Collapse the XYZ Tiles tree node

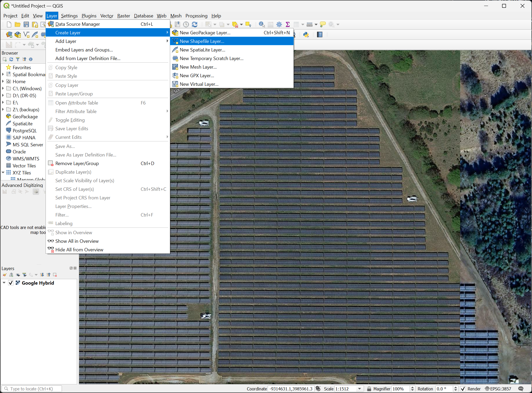3,172
